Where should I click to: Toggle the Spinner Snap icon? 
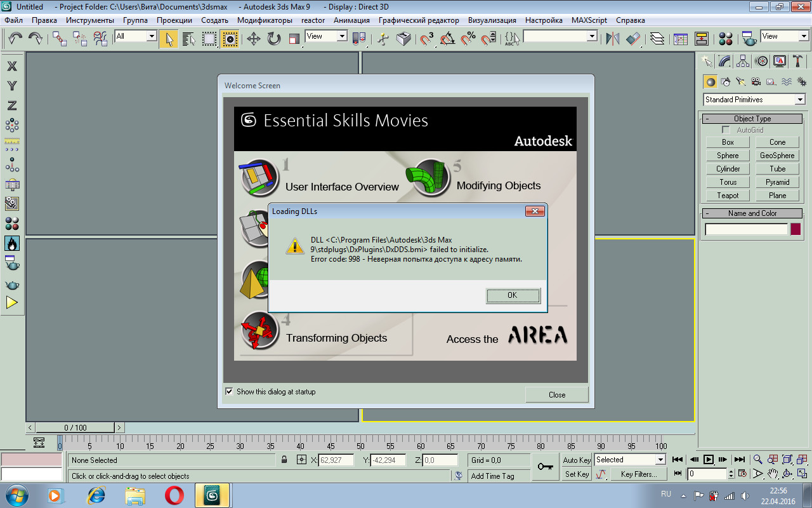click(488, 39)
